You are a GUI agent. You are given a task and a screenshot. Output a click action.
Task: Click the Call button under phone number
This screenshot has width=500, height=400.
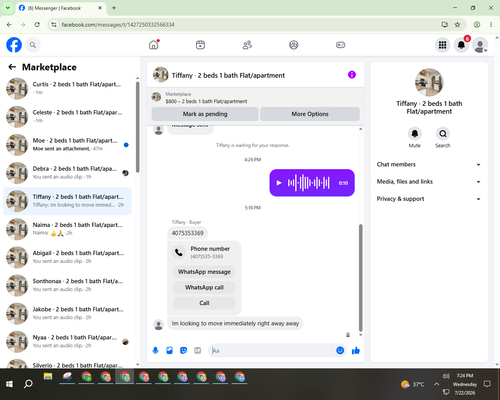click(x=204, y=303)
